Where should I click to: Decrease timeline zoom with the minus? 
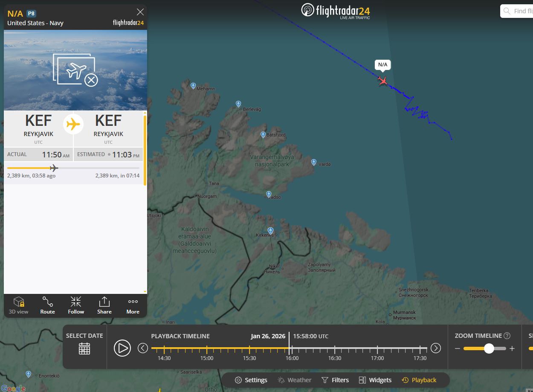(x=458, y=348)
